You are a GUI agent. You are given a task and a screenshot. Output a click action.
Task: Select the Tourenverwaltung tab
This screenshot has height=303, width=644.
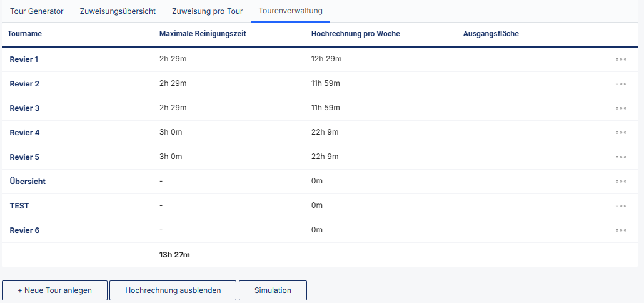tap(290, 11)
